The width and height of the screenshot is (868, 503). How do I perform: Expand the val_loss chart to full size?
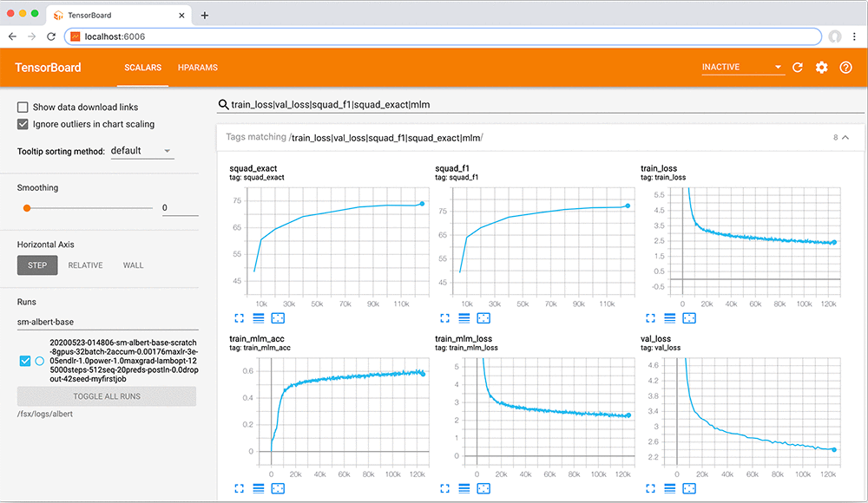click(650, 488)
